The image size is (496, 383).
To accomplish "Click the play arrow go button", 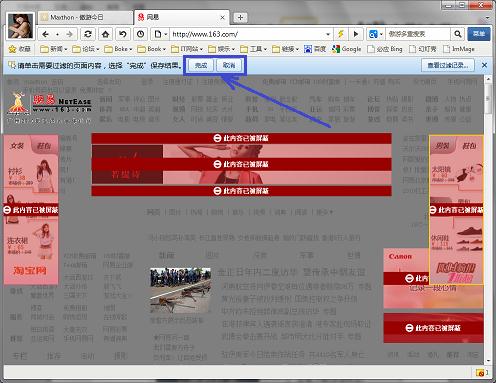I will pos(356,34).
